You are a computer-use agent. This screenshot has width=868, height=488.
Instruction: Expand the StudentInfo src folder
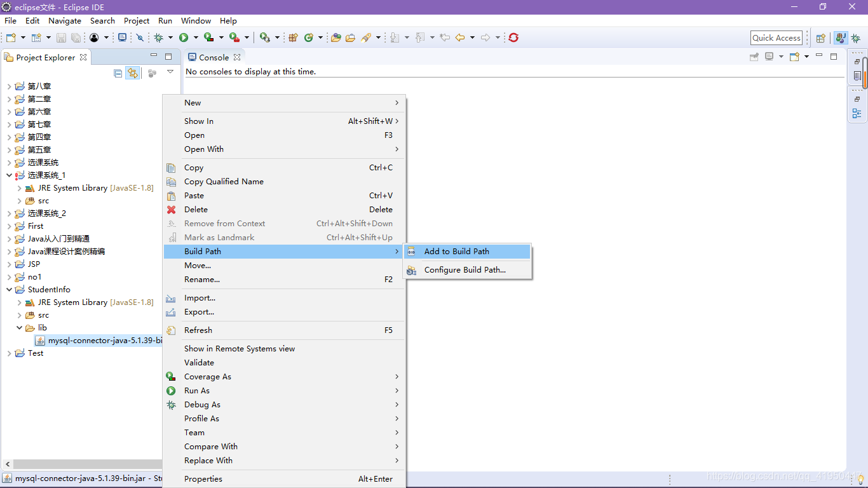pos(20,315)
